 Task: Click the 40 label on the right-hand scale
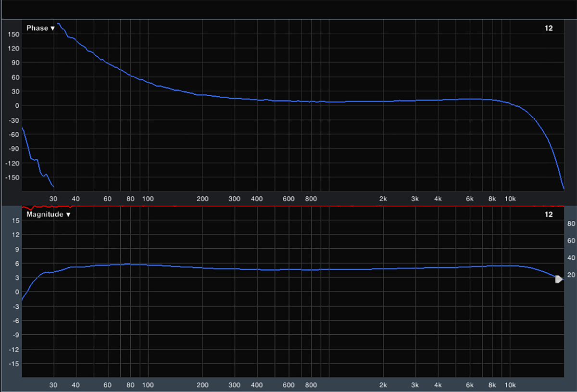point(571,258)
